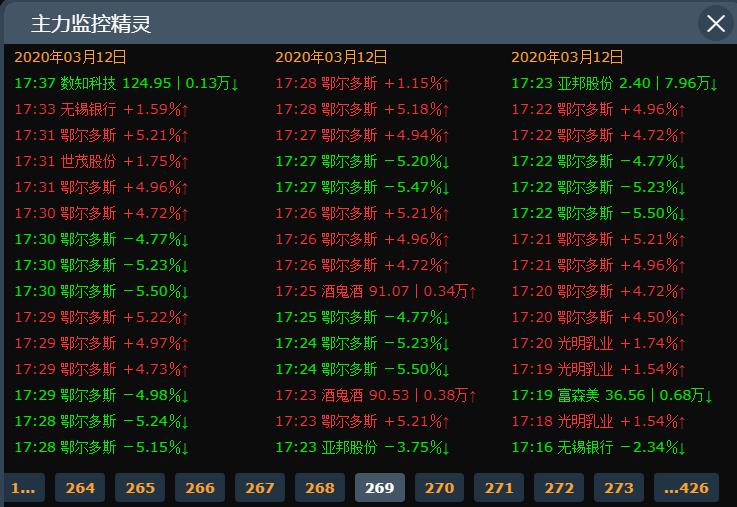This screenshot has height=507, width=737.
Task: Open 17:25 酒鬼酒 91.07 entry
Action: tap(376, 291)
